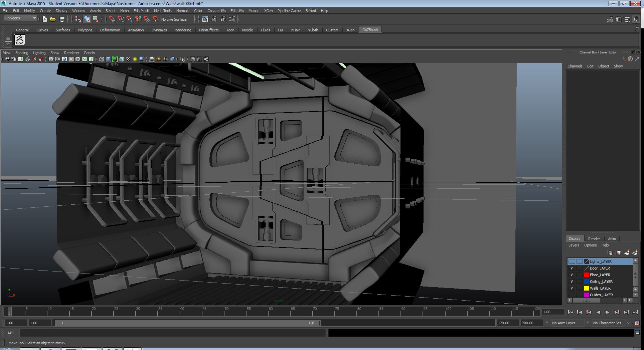Toggle isolate select in viewport toolbar
Screen dimensions: 644x350
183,59
